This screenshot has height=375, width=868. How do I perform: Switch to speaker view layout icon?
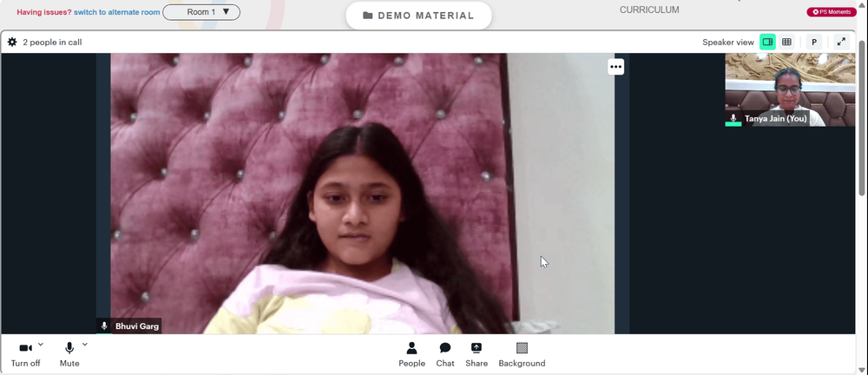(767, 42)
